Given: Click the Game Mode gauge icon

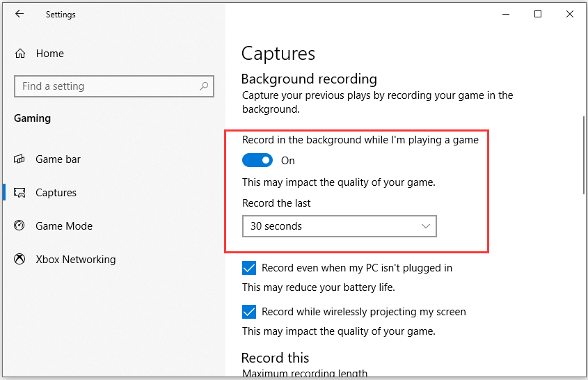Looking at the screenshot, I should [19, 225].
